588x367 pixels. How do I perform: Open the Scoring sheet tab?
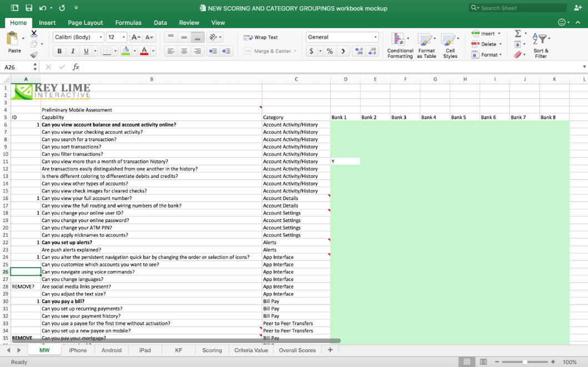212,350
